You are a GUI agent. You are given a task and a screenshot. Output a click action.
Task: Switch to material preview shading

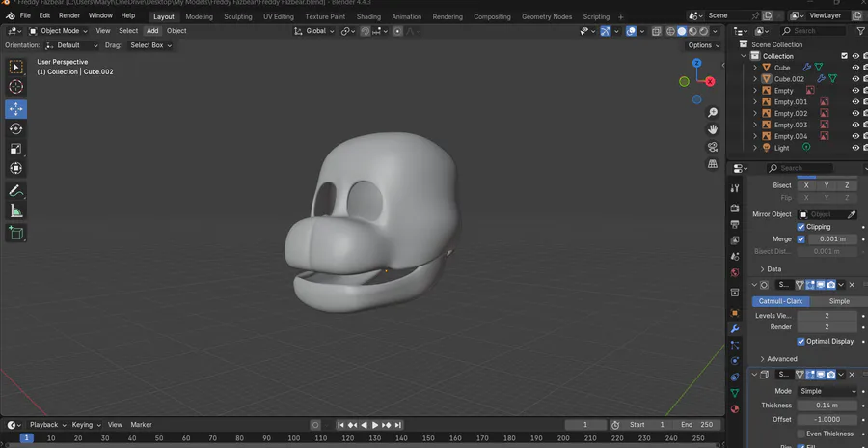pyautogui.click(x=692, y=31)
